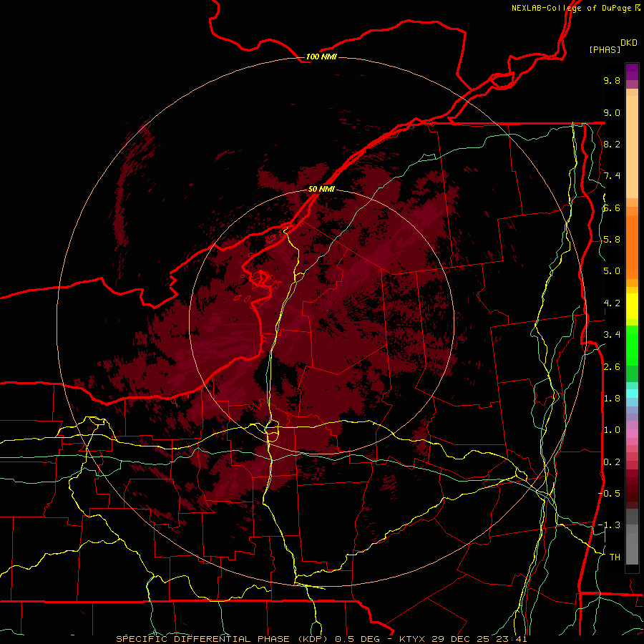Viewport: 644px width, 644px height.
Task: Click the KTYX radar site identifier
Action: point(412,639)
